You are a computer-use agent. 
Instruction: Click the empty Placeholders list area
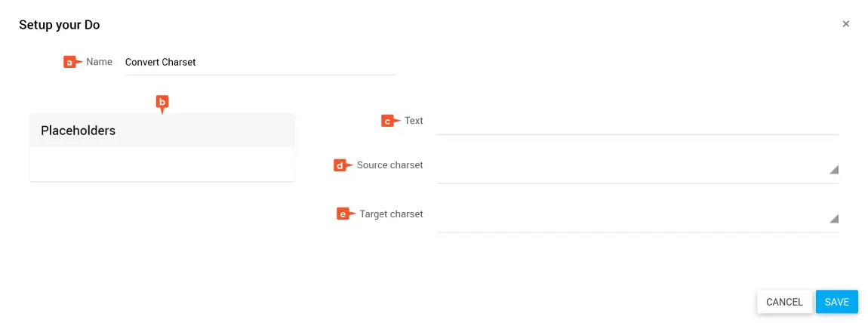click(162, 165)
